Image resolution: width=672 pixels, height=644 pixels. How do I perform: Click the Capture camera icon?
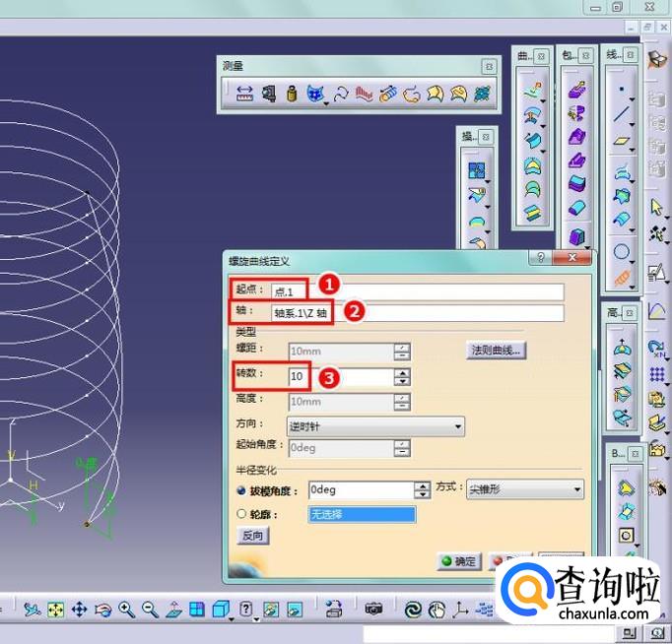[373, 609]
